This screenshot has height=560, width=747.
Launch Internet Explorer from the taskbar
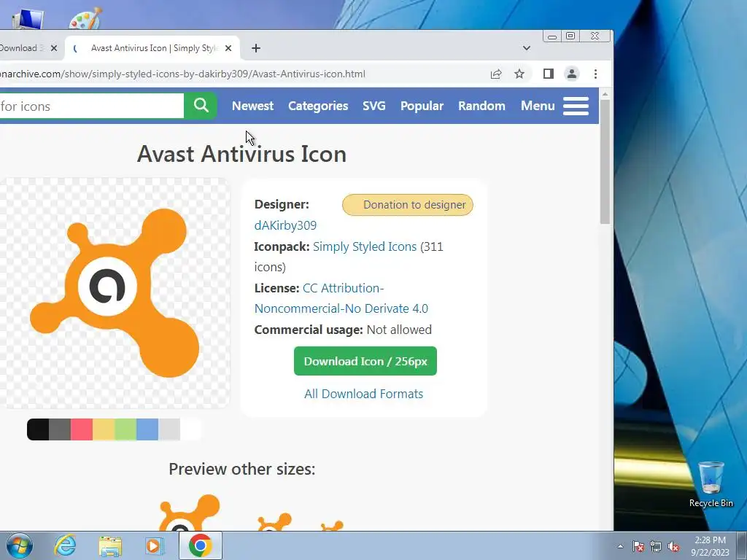tap(65, 545)
